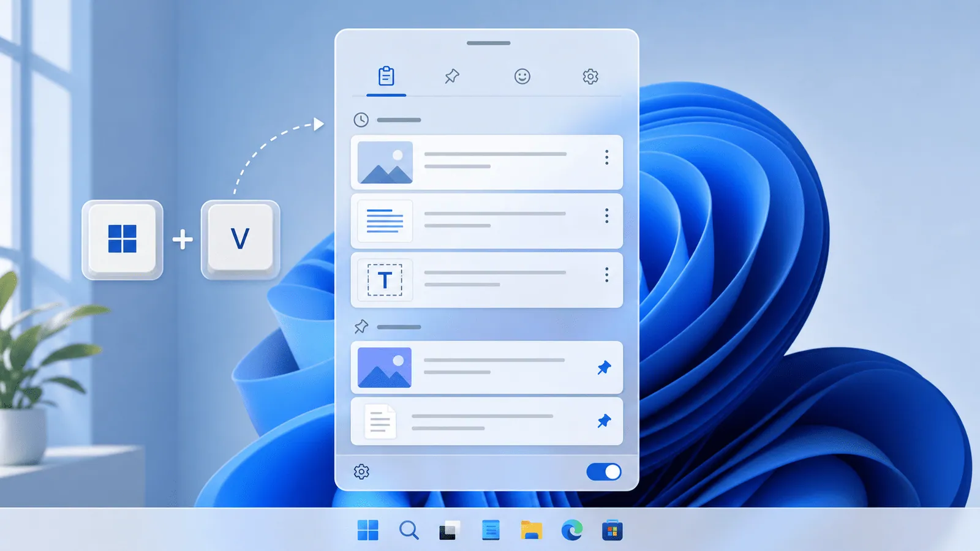Click the Windows logo key

click(123, 239)
